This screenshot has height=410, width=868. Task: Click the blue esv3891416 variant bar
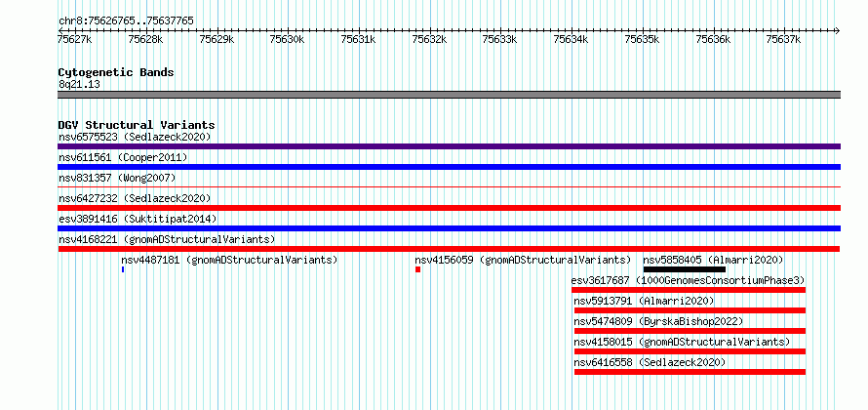pyautogui.click(x=449, y=228)
